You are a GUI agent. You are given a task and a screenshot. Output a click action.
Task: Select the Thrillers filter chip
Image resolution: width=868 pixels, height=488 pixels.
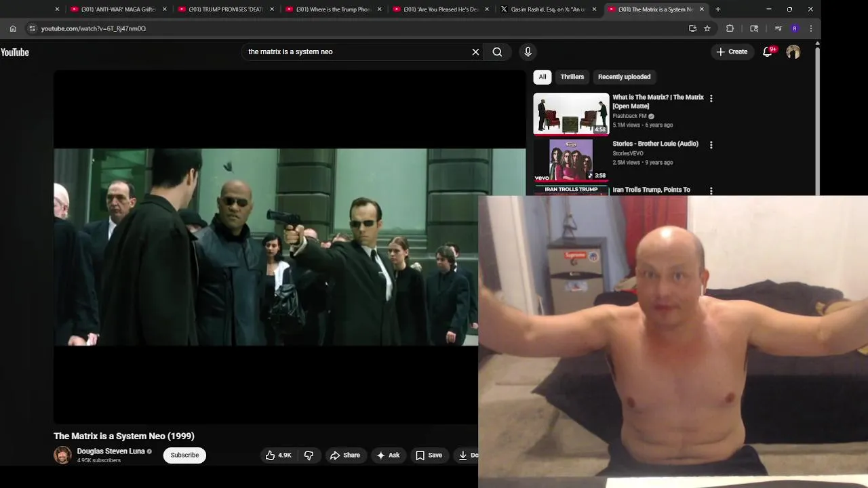(x=572, y=77)
